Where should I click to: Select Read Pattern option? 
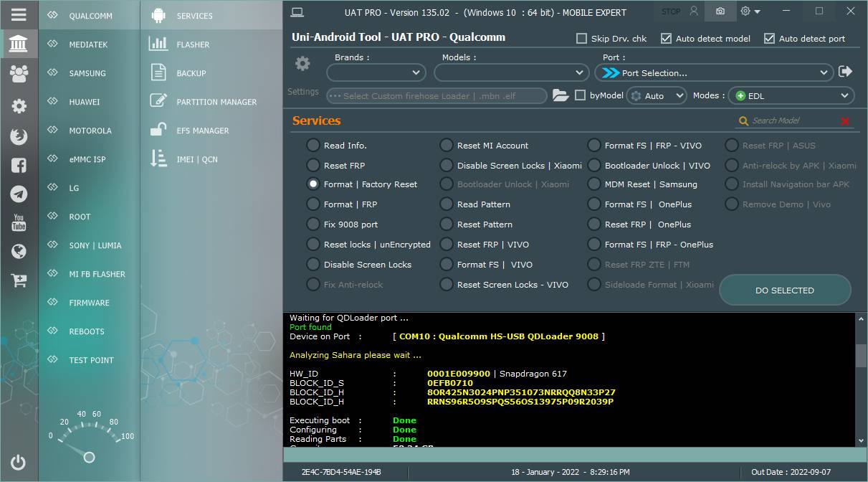click(475, 204)
